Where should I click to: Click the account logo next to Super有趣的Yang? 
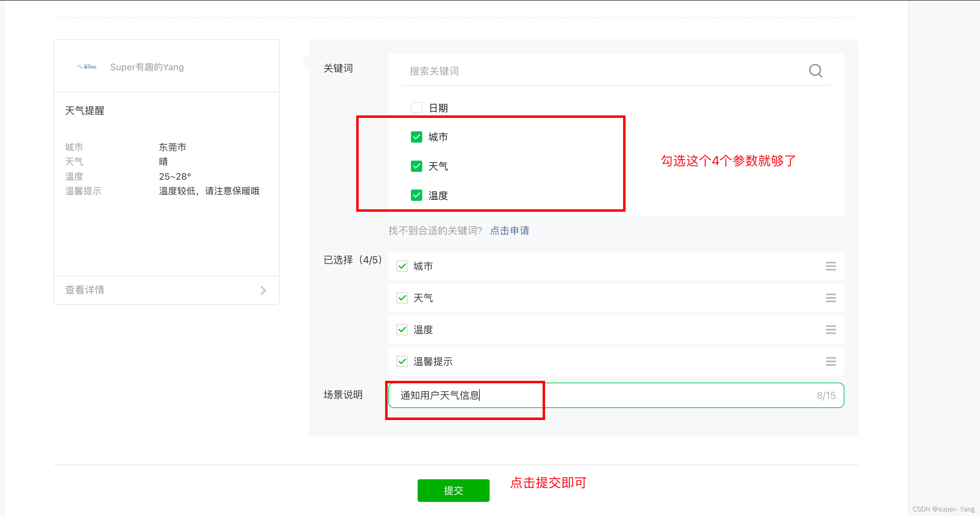(87, 67)
